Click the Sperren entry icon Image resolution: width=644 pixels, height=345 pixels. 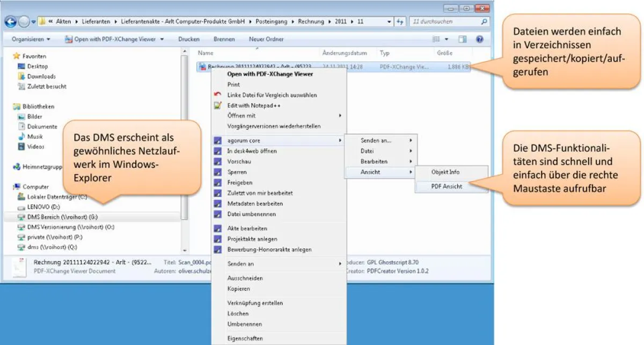(x=217, y=172)
